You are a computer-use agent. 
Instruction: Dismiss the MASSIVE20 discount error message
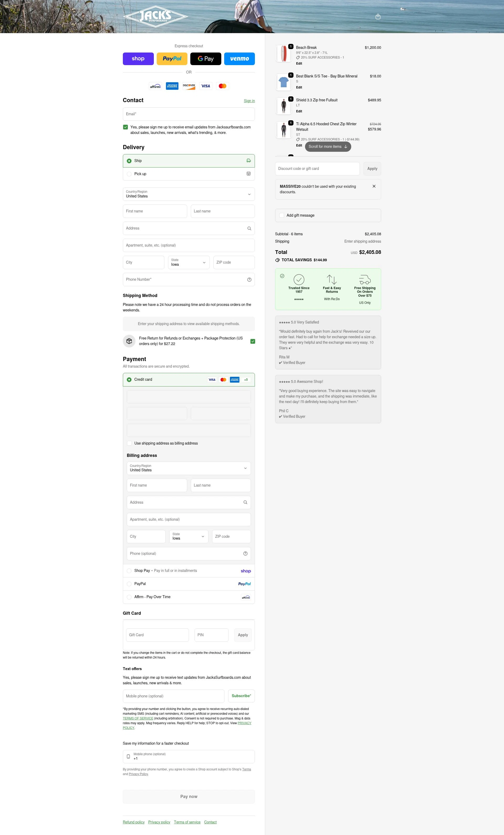coord(374,186)
